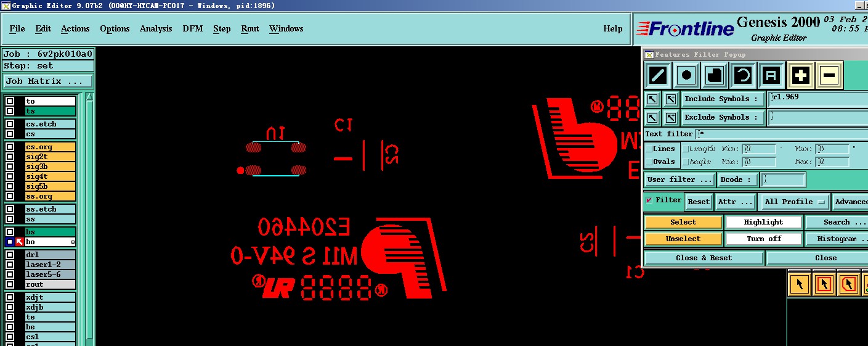Select the text (A) feature type icon
Viewport: 868px width, 346px height.
[x=771, y=76]
